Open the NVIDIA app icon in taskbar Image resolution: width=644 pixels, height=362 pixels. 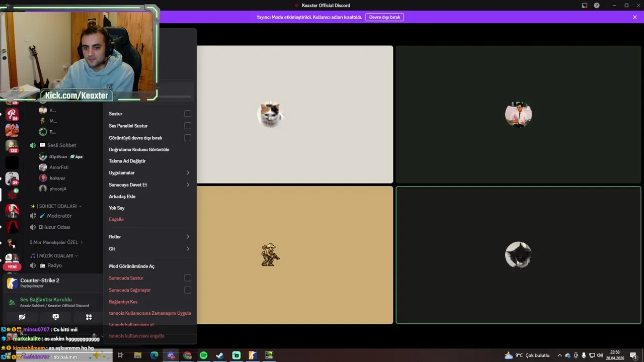(x=269, y=355)
